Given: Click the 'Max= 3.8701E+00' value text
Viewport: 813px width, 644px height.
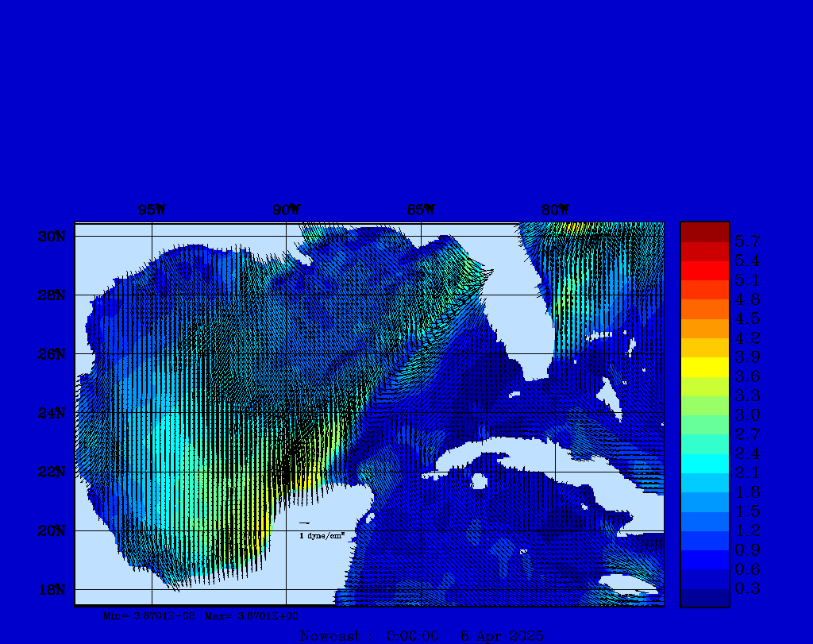Looking at the screenshot, I should pos(252,616).
